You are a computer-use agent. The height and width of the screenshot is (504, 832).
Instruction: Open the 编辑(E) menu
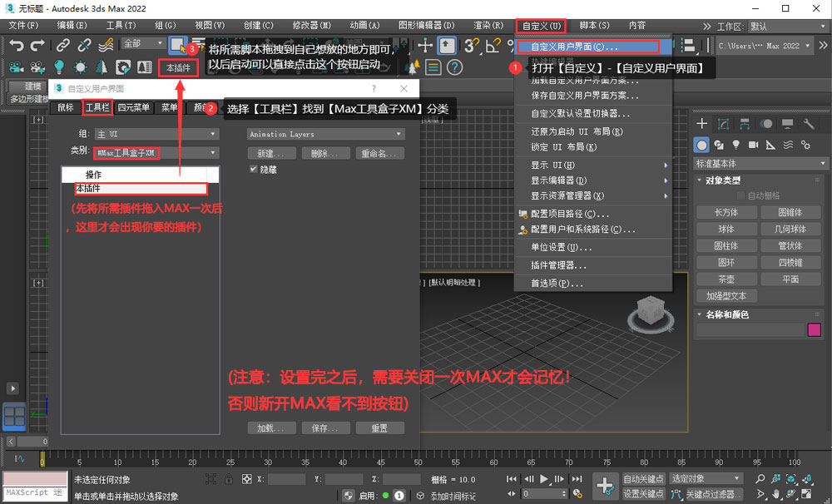tap(72, 26)
